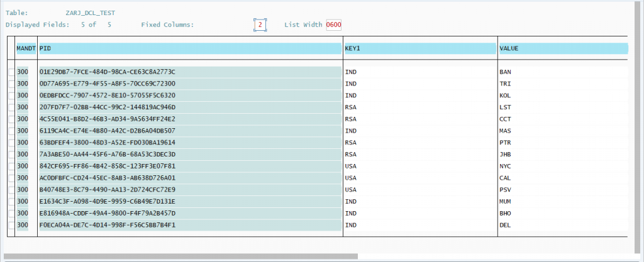
Task: Click PID cell 207FD7F7-02BB-44CC-99C2-144819AC946D
Action: click(x=190, y=107)
